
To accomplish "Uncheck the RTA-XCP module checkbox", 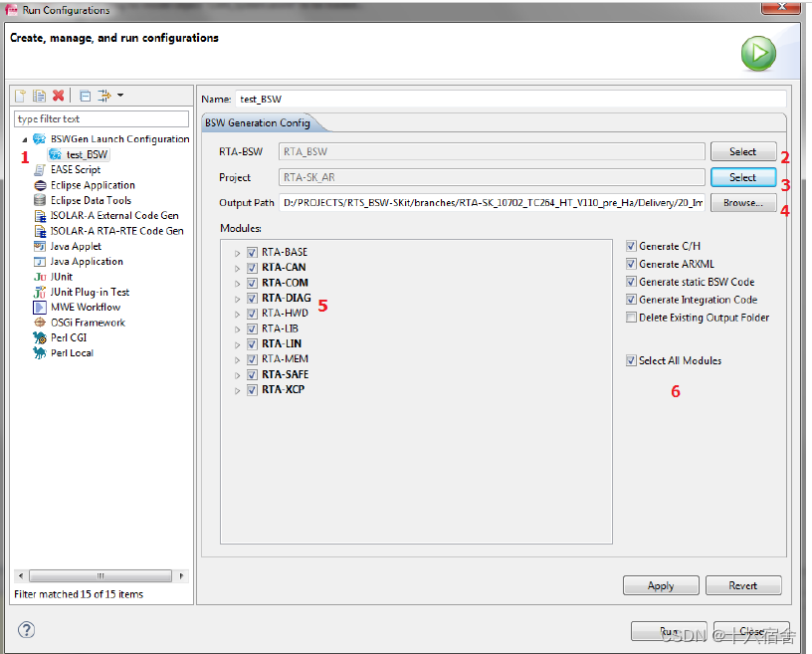I will [252, 389].
